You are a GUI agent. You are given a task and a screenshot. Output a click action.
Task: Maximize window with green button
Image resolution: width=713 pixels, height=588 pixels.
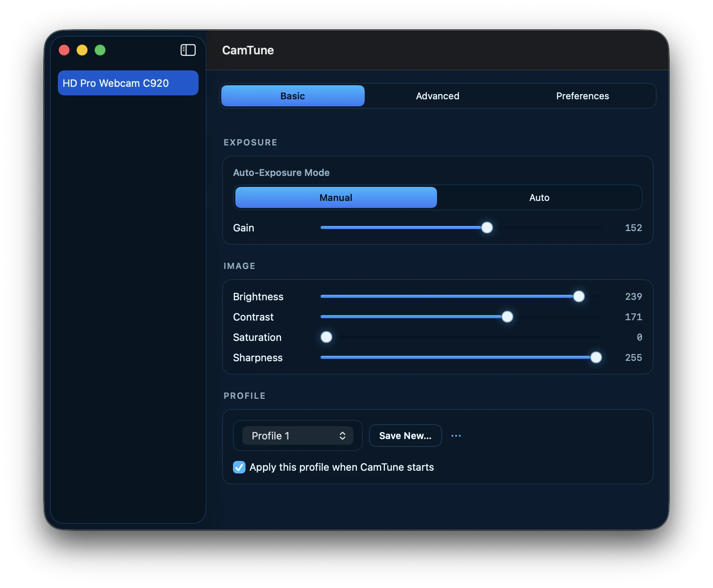[x=100, y=50]
